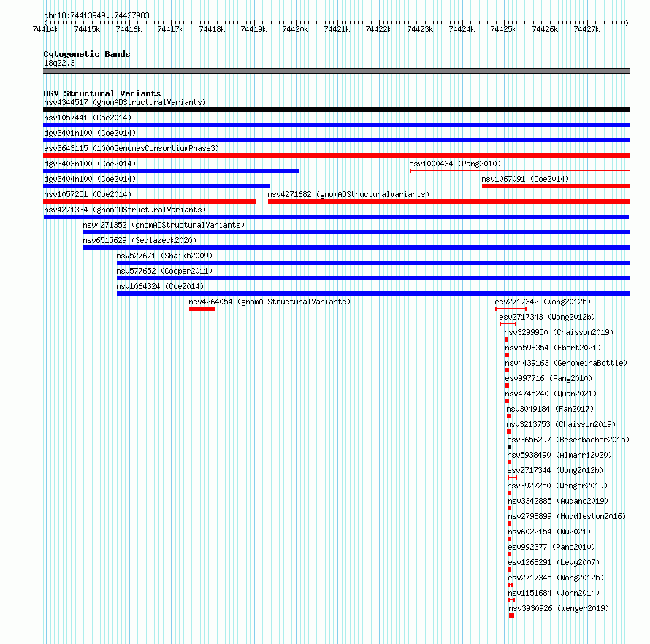Open esv3656297 (Besenbacher2015) label
650x644 pixels.
pyautogui.click(x=568, y=440)
